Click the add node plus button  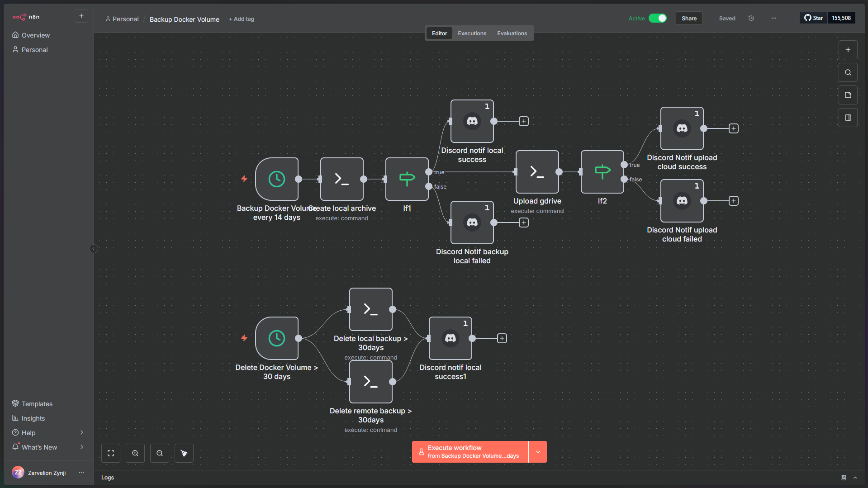click(848, 50)
